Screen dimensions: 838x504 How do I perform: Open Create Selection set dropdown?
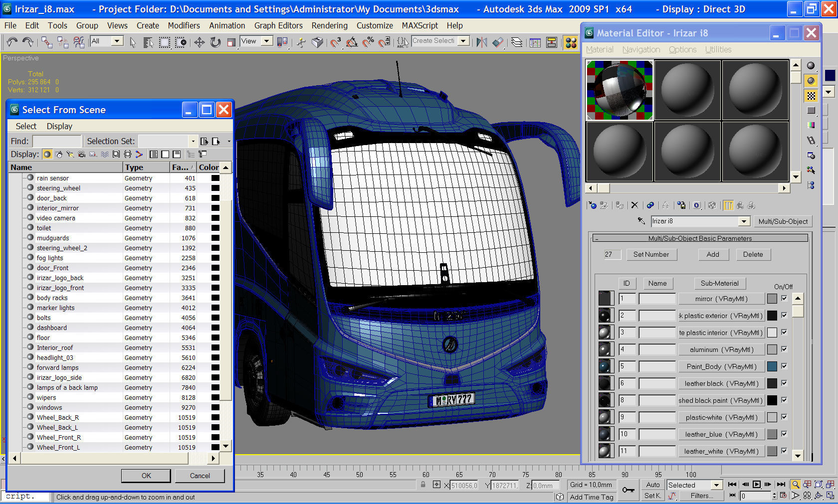[464, 41]
